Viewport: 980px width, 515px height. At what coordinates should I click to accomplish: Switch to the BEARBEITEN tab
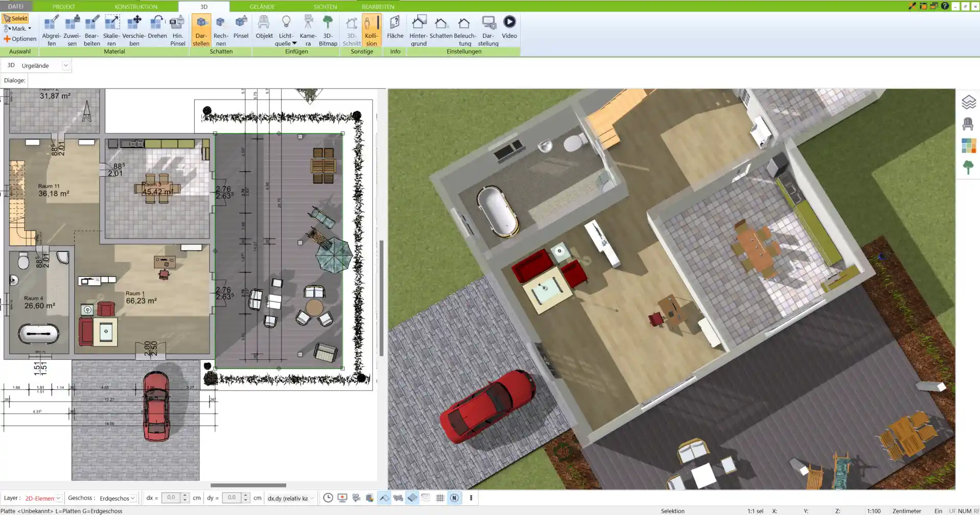(378, 7)
